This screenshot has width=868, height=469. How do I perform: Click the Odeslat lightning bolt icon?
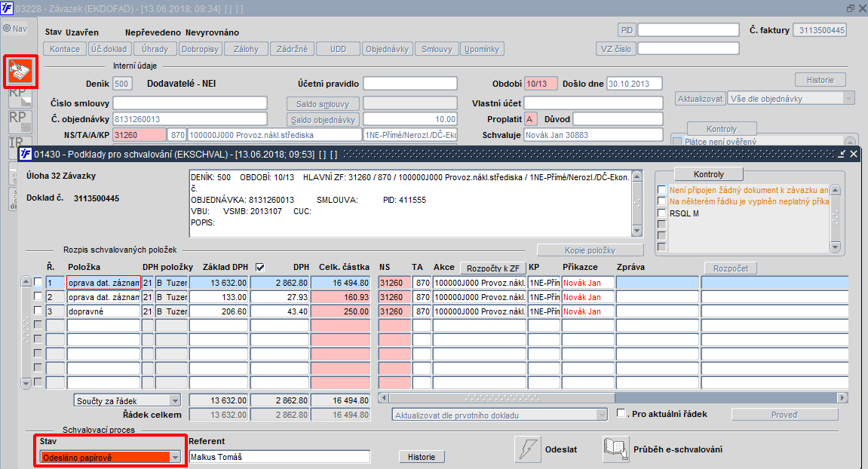527,449
